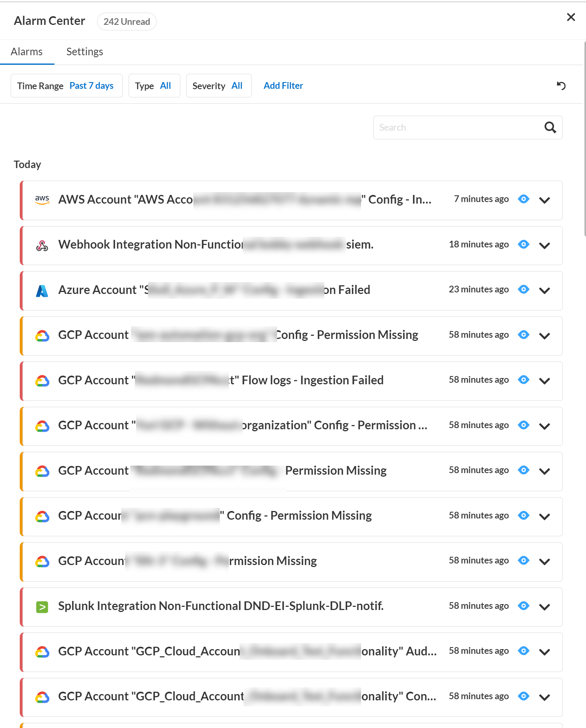
Task: Toggle eye icon on Splunk Integration alarm
Action: [x=524, y=606]
